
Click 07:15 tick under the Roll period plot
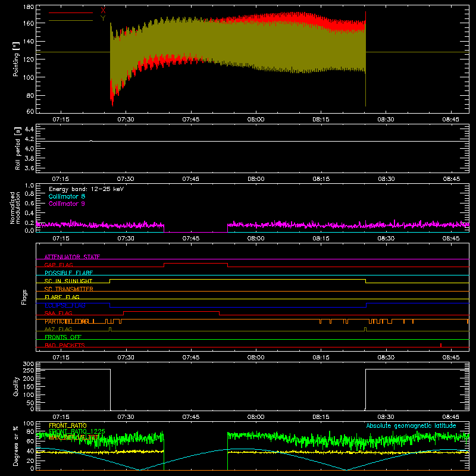[x=61, y=179]
